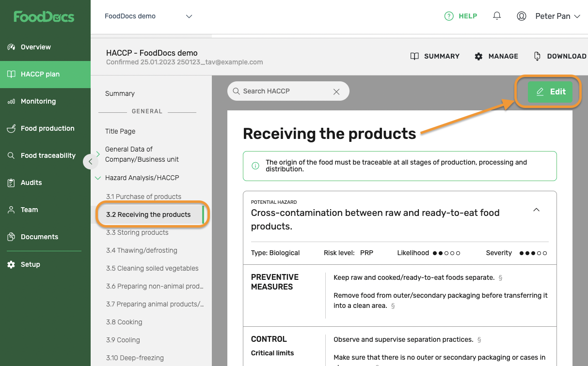This screenshot has height=366, width=588.
Task: Select 3.5 Cleaning soiled vegetables
Action: click(x=152, y=268)
